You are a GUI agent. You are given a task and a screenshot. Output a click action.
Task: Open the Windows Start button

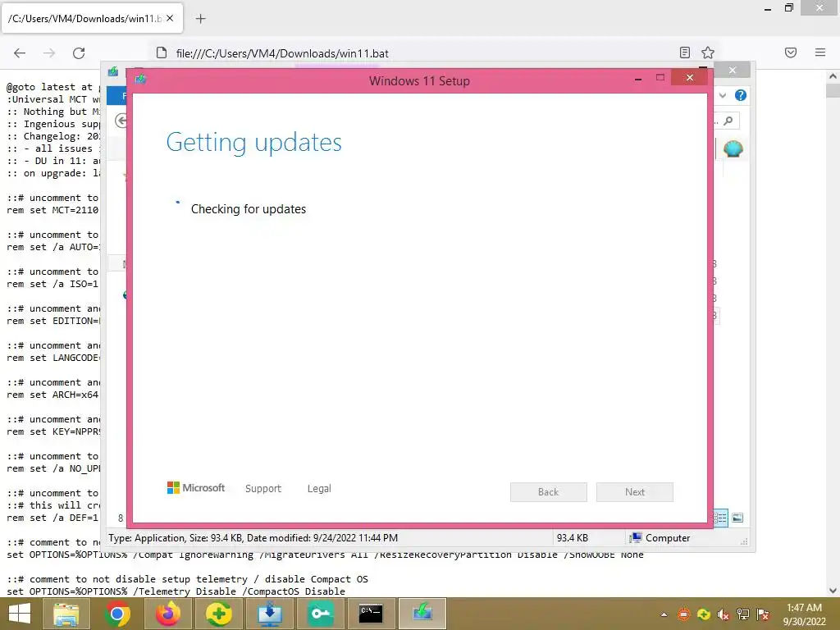pos(20,614)
